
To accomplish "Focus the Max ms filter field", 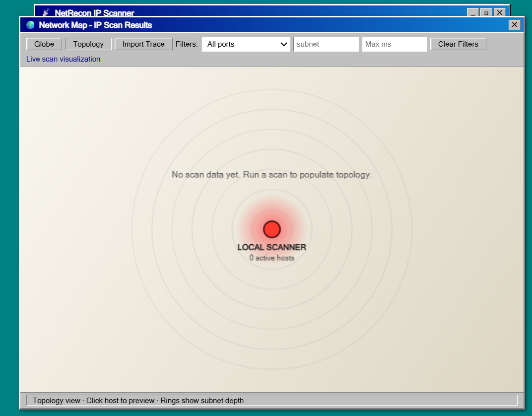I will coord(395,44).
